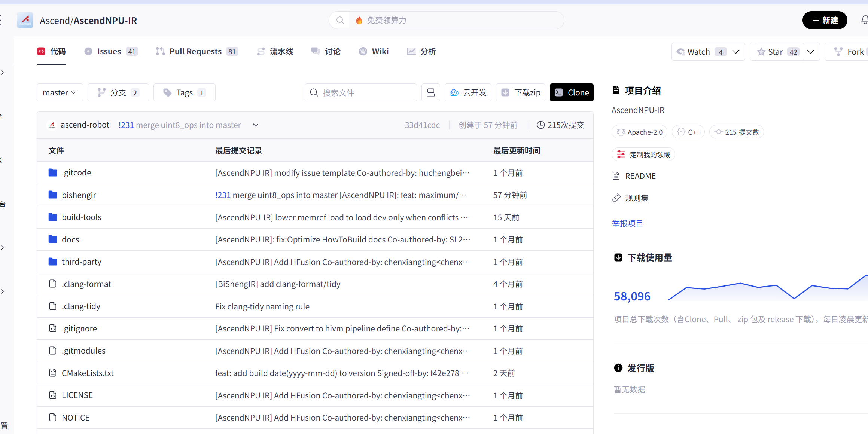Viewport: 868px width, 434px height.
Task: Open the bishengir folder
Action: (x=79, y=195)
